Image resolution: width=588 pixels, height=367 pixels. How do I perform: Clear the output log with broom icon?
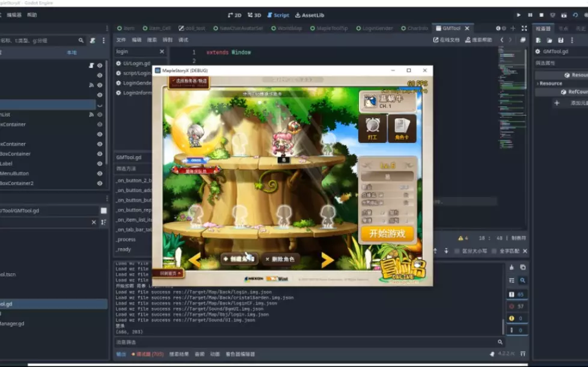pos(512,267)
